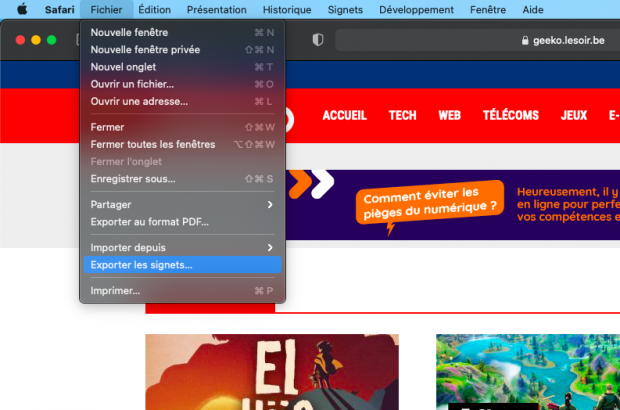This screenshot has height=410, width=620.
Task: Click the geeko.lesoir.be address field
Action: pyautogui.click(x=478, y=40)
